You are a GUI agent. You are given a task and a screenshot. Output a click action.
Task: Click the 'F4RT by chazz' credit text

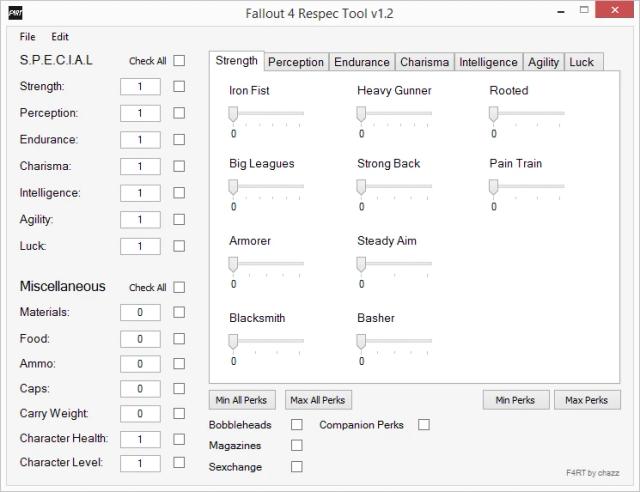[592, 473]
